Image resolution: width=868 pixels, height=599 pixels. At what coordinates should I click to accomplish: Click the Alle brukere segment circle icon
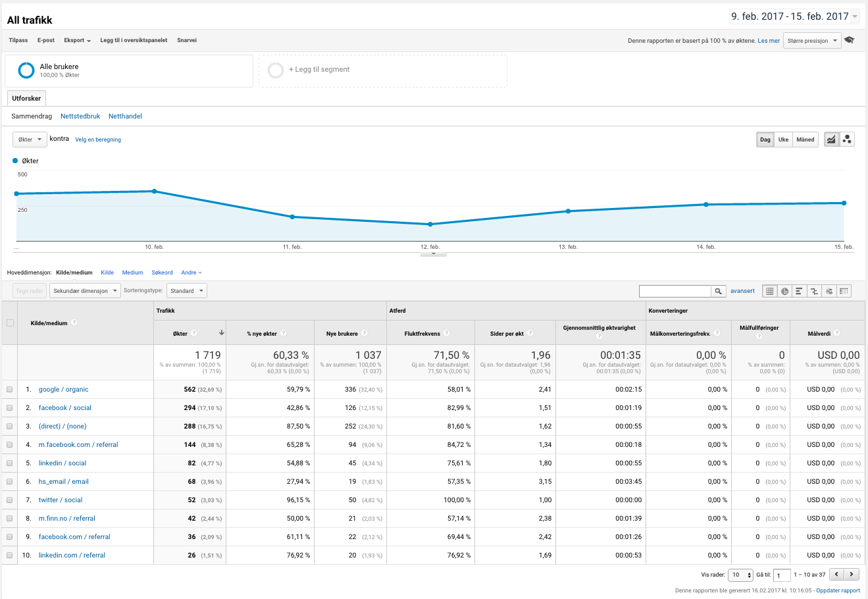26,70
